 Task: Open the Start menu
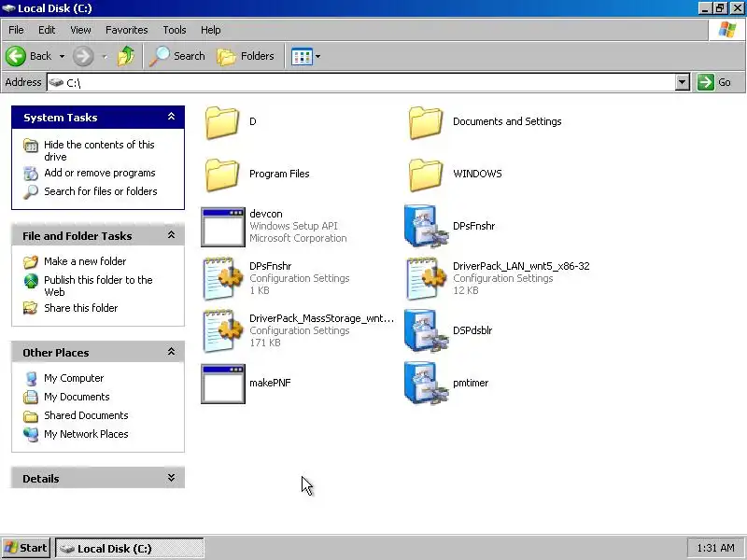coord(26,548)
